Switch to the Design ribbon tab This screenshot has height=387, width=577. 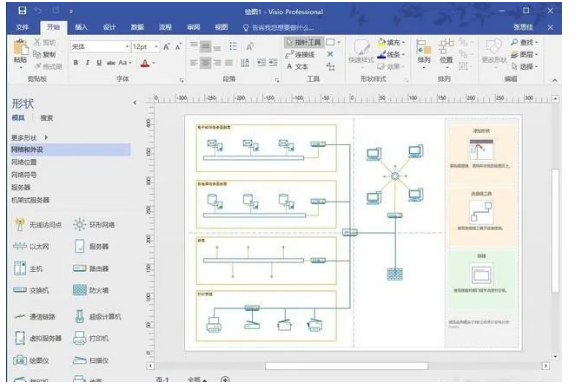109,27
